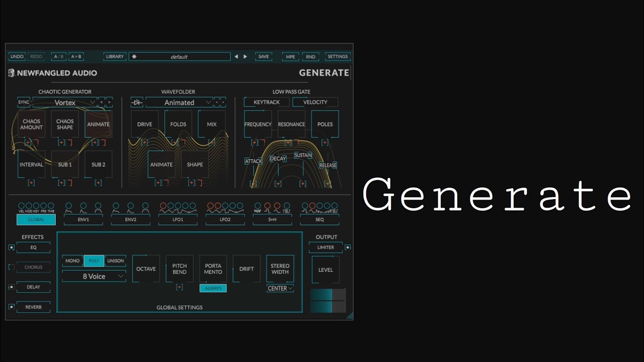Select previous chaotic generator type beside Vortex
Image resolution: width=644 pixels, height=362 pixels.
(x=101, y=103)
